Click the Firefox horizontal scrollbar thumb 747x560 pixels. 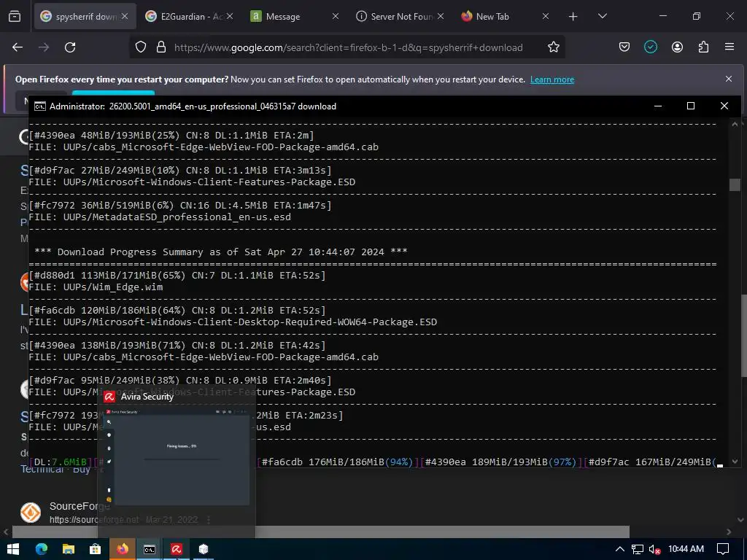click(321, 532)
